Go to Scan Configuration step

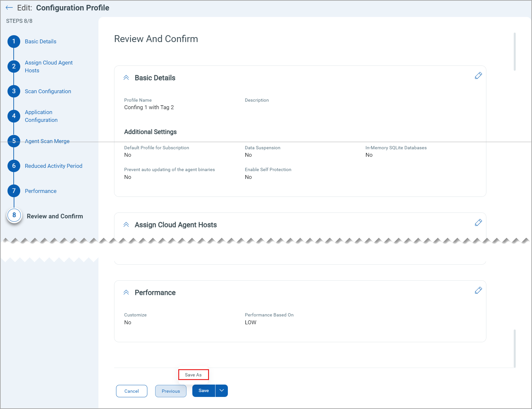click(x=48, y=91)
